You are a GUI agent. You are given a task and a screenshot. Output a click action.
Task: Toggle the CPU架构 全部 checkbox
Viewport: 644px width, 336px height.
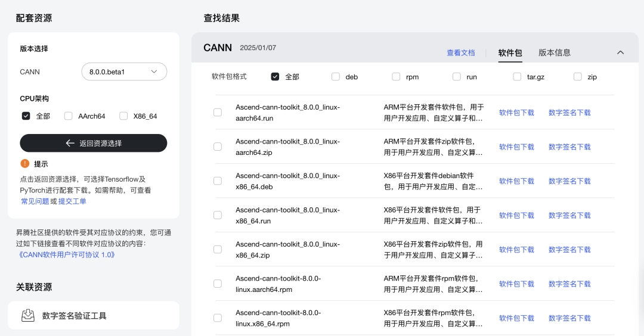click(x=26, y=116)
